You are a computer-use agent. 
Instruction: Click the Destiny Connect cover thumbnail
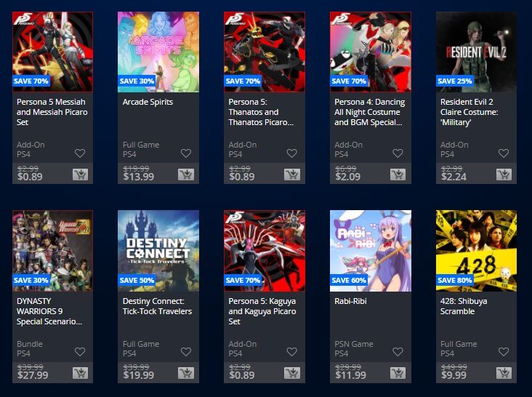click(158, 251)
